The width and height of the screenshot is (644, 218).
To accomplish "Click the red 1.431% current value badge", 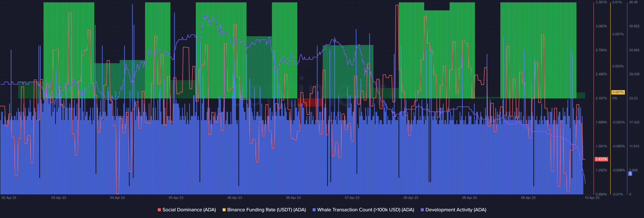I will coord(601,159).
